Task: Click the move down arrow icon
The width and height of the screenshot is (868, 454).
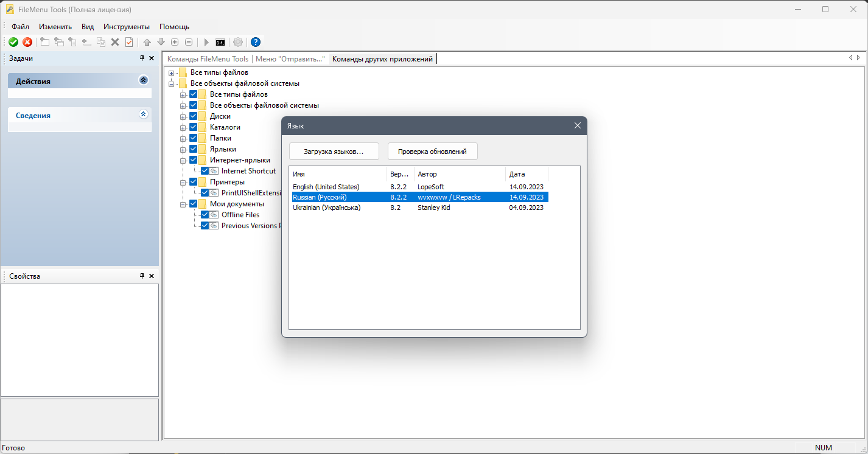Action: pyautogui.click(x=161, y=42)
